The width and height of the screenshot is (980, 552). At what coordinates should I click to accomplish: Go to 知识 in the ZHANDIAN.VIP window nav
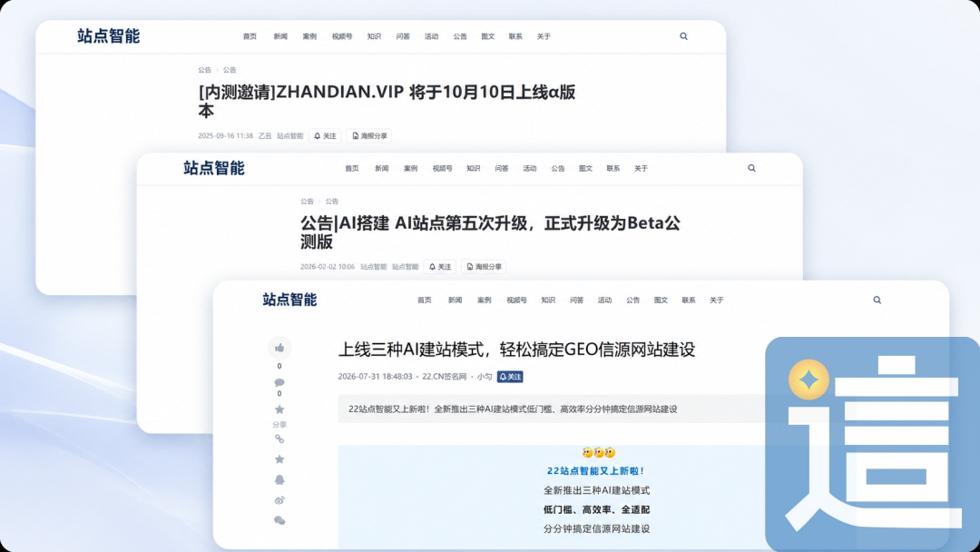(x=374, y=36)
